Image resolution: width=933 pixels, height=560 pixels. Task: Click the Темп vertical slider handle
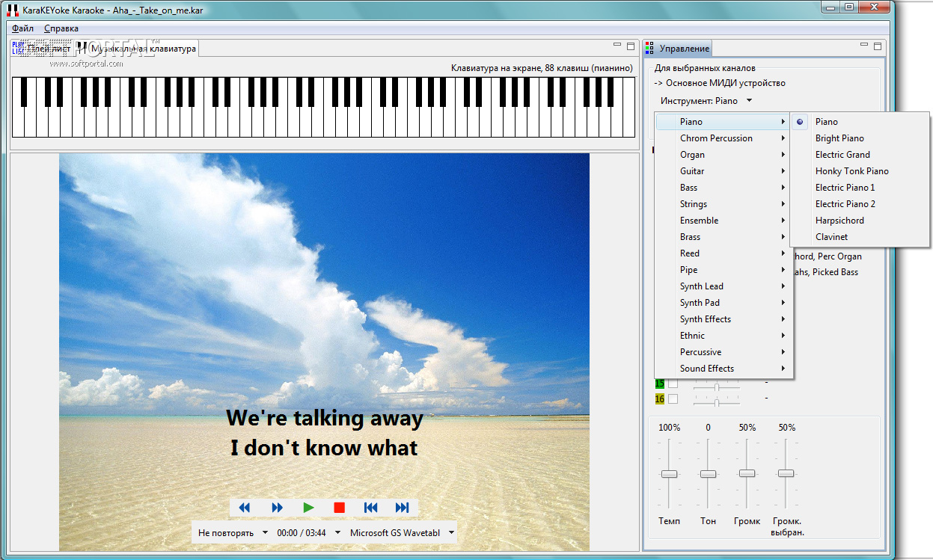(669, 474)
